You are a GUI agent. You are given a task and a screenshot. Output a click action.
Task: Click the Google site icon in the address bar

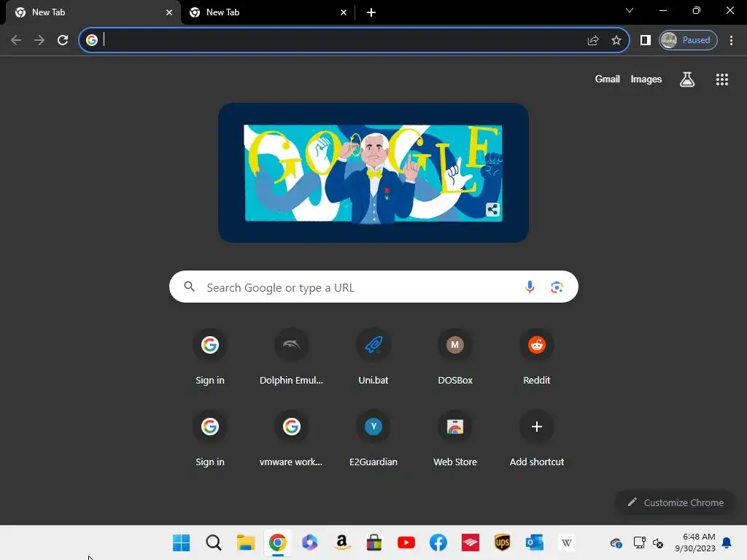tap(91, 40)
